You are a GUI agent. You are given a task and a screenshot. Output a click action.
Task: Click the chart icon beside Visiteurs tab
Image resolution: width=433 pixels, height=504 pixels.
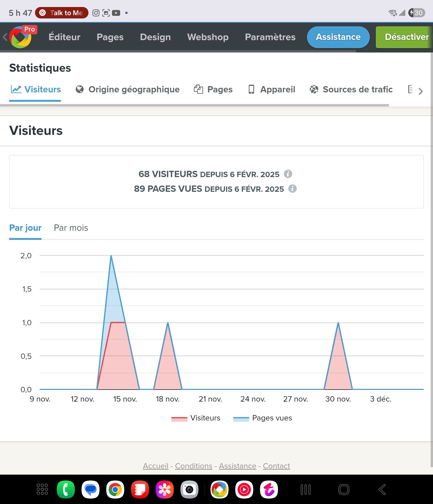(16, 90)
